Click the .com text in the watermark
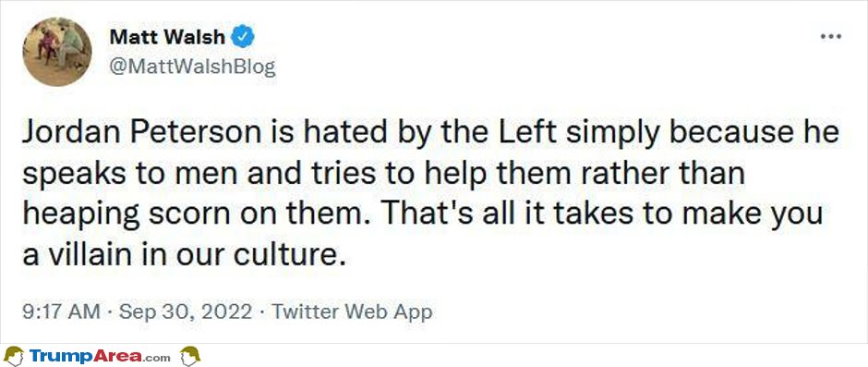This screenshot has width=868, height=367. pos(158,358)
